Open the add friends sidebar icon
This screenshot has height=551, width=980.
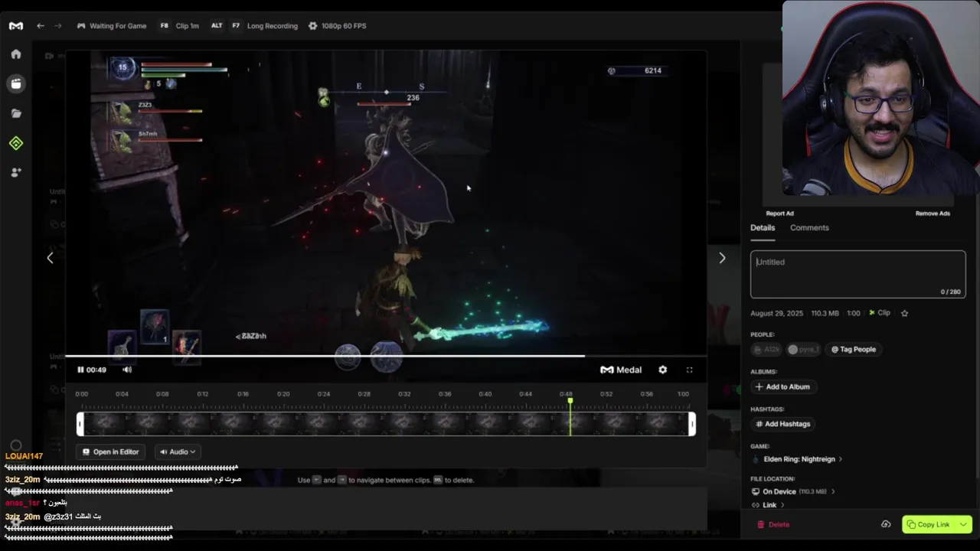coord(16,173)
